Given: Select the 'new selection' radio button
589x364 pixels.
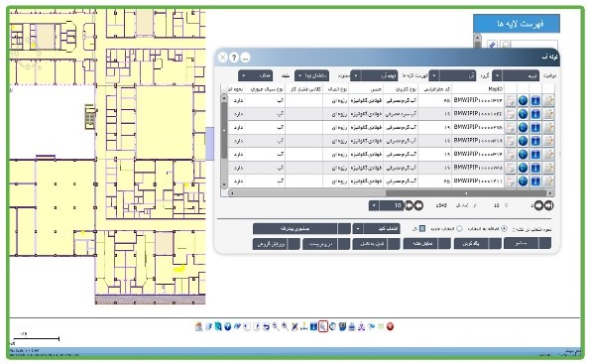Looking at the screenshot, I should coord(459,228).
